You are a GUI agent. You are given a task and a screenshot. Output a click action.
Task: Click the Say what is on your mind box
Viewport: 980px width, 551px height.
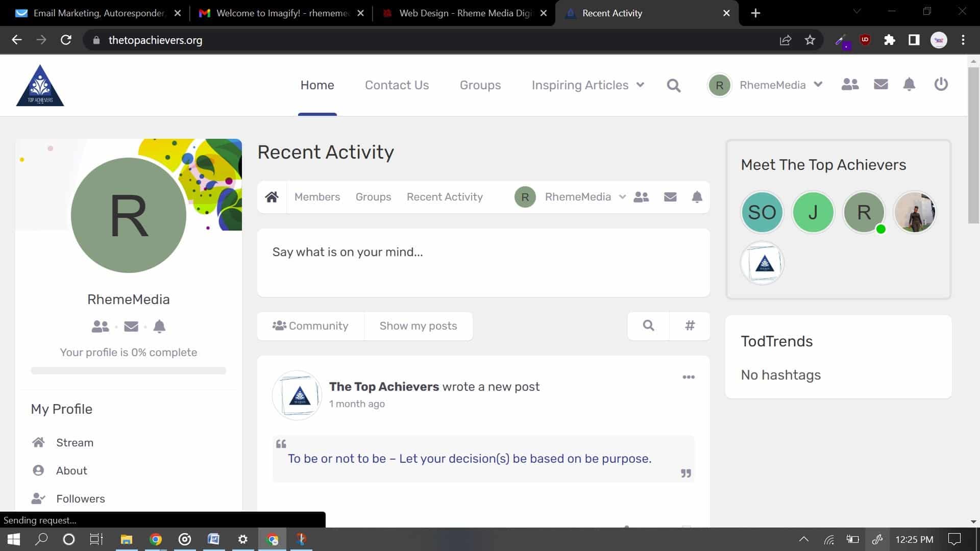[x=483, y=263]
